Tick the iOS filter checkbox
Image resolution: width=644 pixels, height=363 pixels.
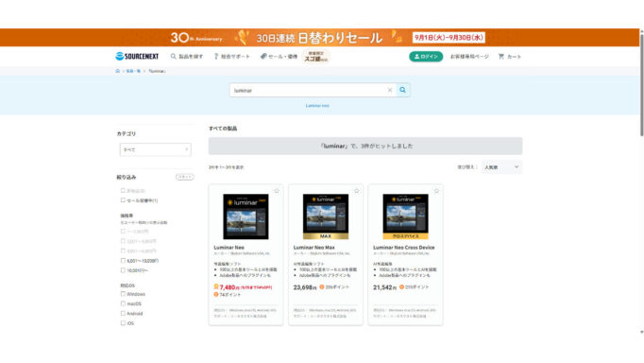click(123, 323)
